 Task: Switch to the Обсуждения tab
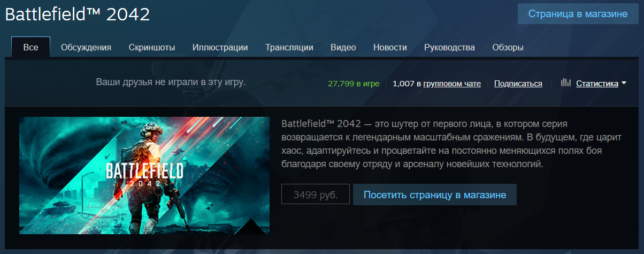point(86,47)
